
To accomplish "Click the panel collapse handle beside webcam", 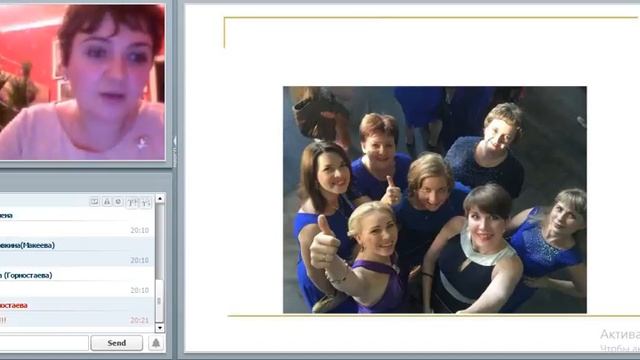I will pos(175,151).
